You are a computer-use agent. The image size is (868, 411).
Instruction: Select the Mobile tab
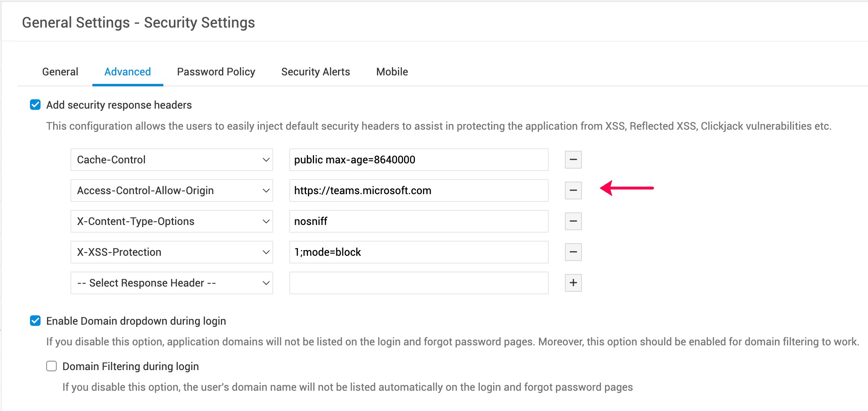(x=392, y=72)
